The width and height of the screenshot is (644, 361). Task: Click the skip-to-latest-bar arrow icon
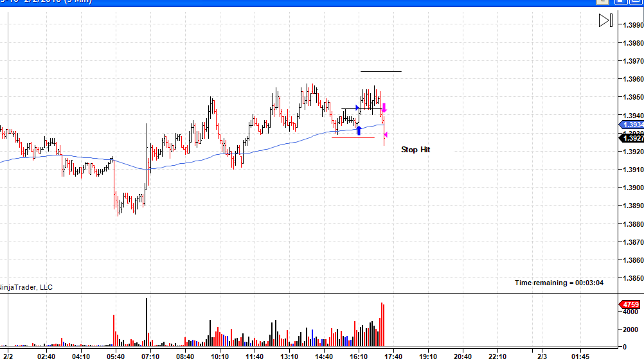pos(605,21)
